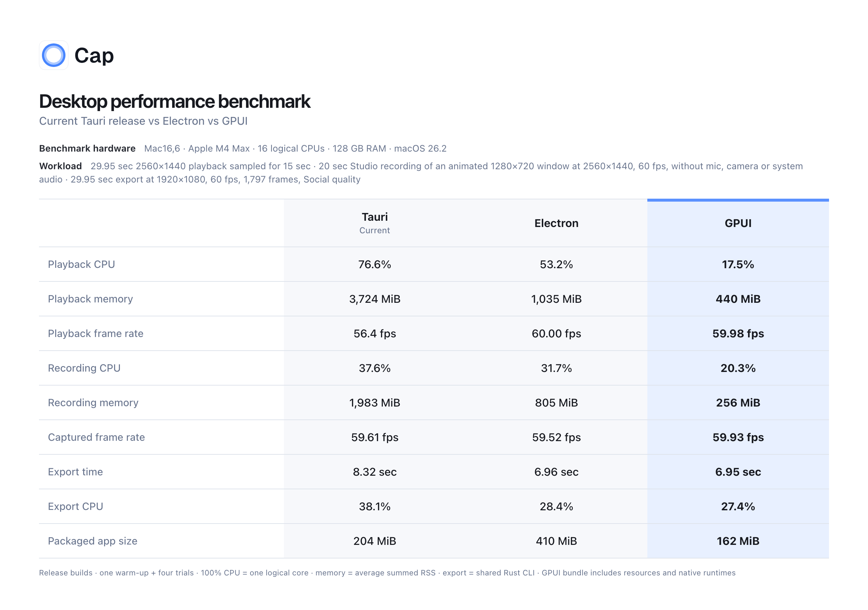Click the 60.00 fps cell

coord(556,334)
